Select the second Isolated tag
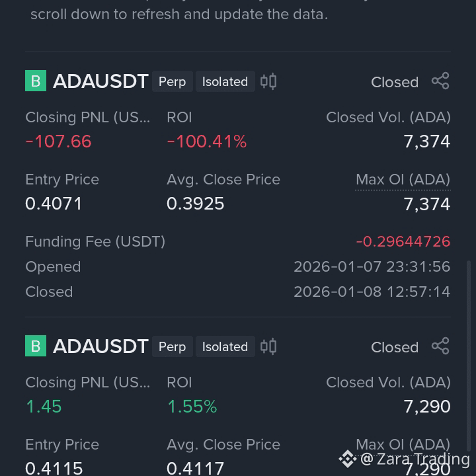 (x=225, y=346)
